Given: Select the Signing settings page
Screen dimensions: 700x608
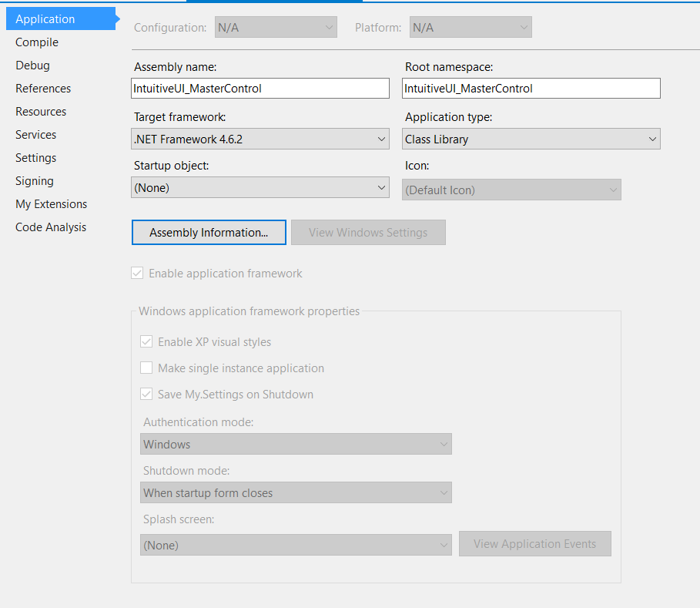Looking at the screenshot, I should [34, 180].
